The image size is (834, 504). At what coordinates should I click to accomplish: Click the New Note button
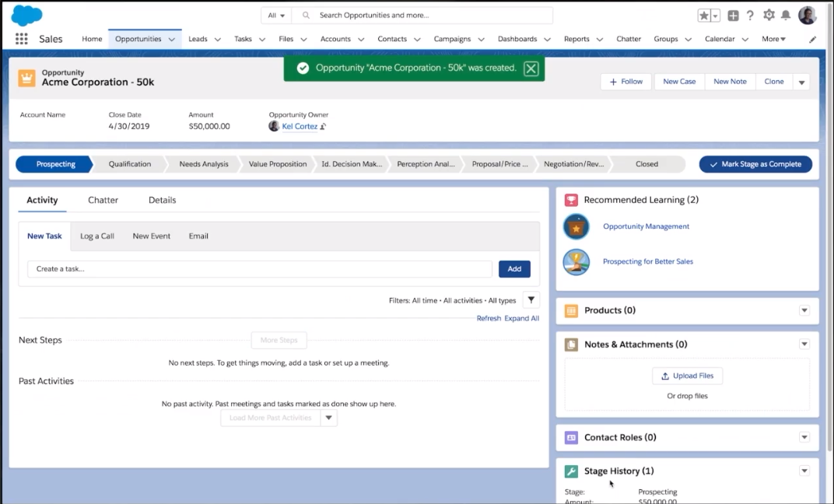731,82
